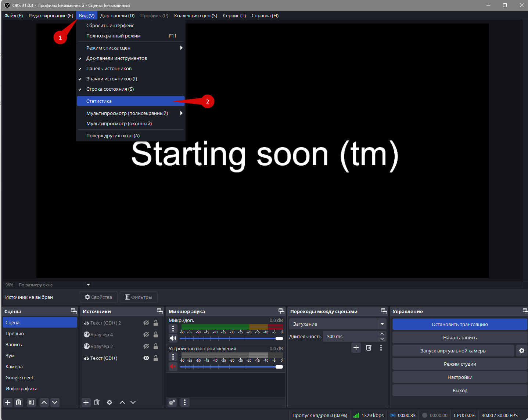This screenshot has width=528, height=420.
Task: Uncheck Строка состояния in the Вид menu
Action: point(130,89)
